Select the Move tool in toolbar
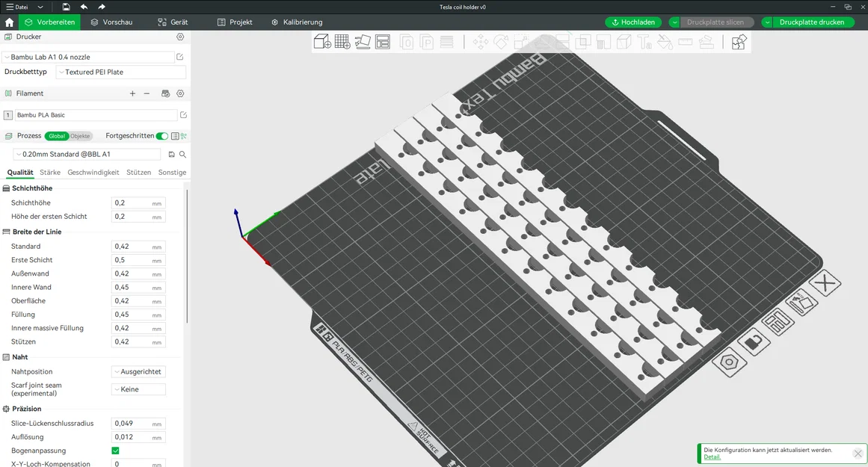 481,42
